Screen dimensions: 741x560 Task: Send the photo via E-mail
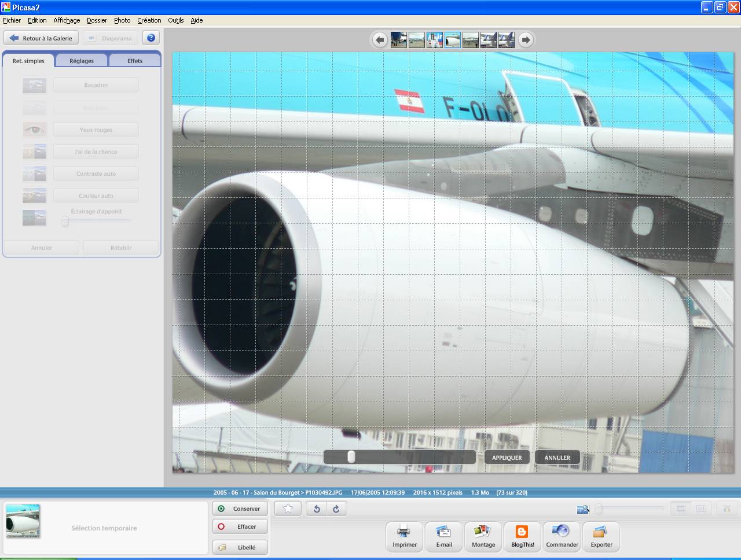click(444, 536)
